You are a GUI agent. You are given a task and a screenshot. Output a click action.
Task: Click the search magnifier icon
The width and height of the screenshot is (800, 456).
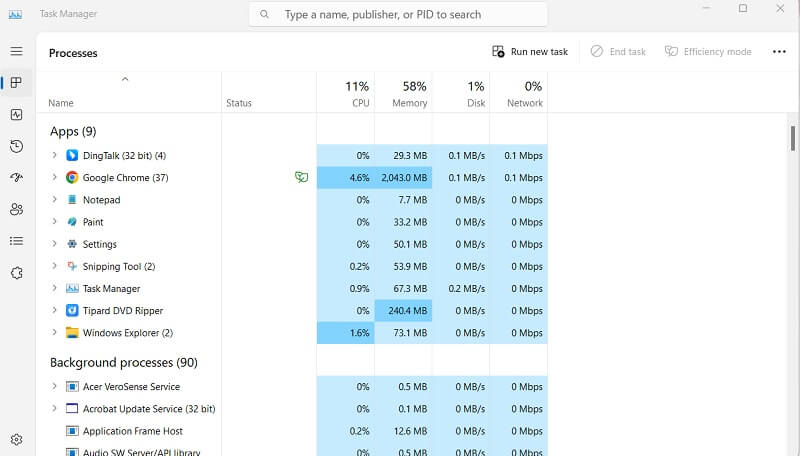[x=264, y=14]
